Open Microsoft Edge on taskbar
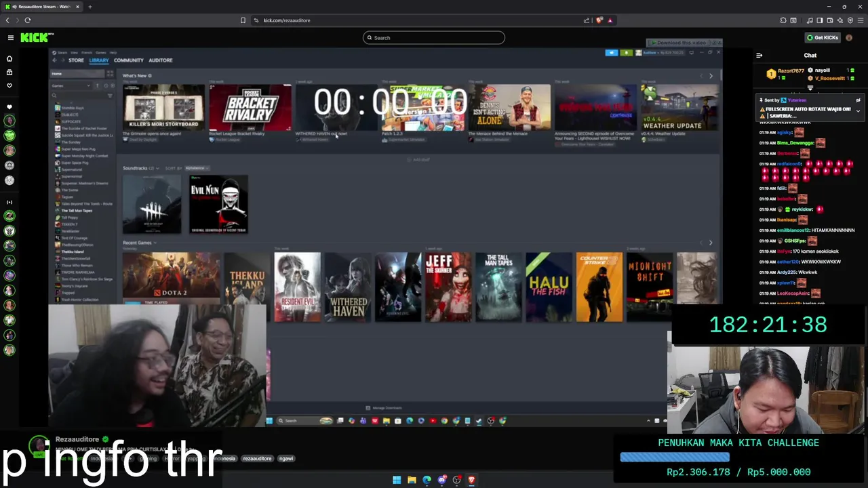 [427, 481]
